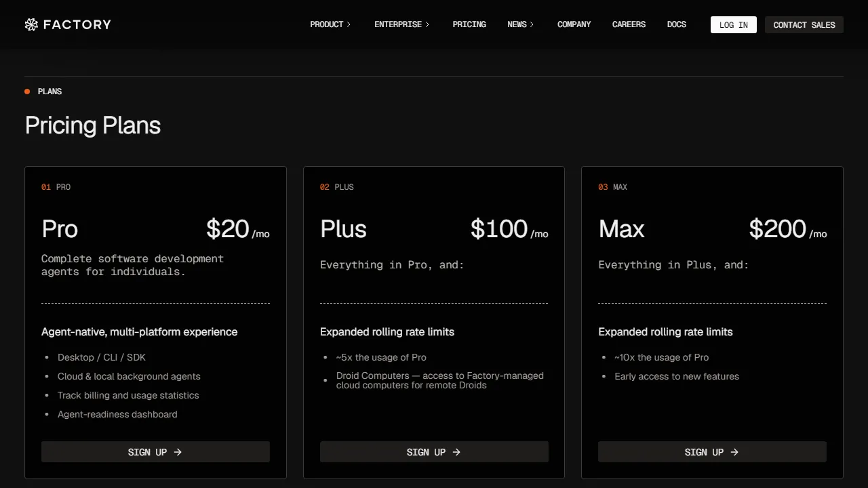Click "Early access to new features" text
This screenshot has height=488, width=868.
pyautogui.click(x=677, y=376)
